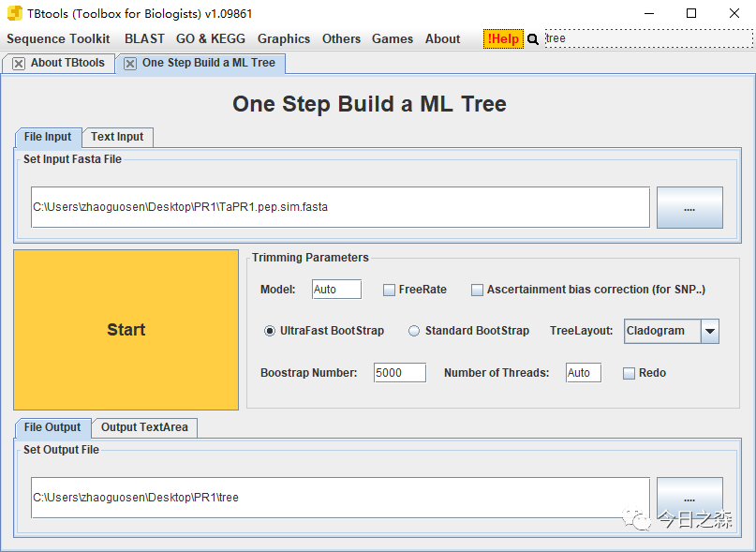Switch to the Output TextArea tab

coord(144,427)
